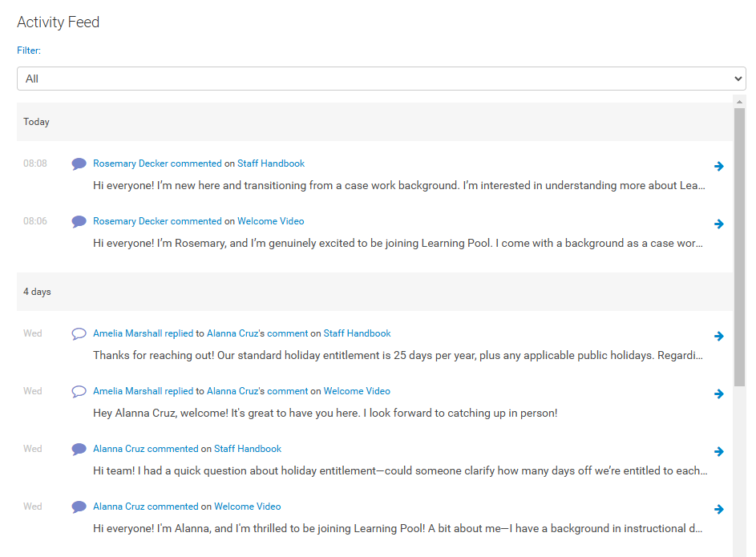Click outlined reply bubble icon on Amelia's Staff Handbook reply

pyautogui.click(x=79, y=334)
